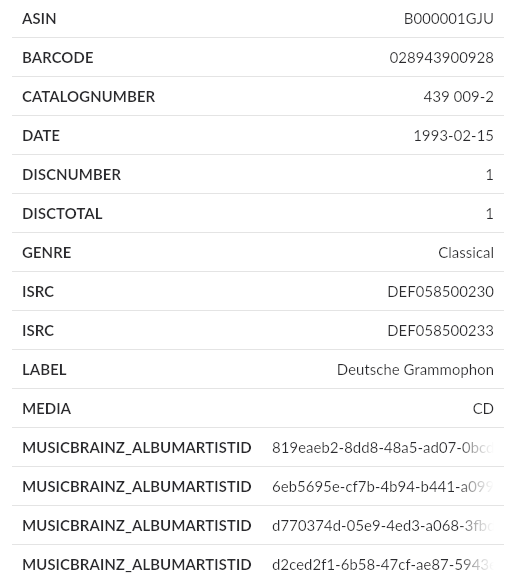The image size is (513, 580).
Task: Click the GENRE label
Action: pos(47,253)
